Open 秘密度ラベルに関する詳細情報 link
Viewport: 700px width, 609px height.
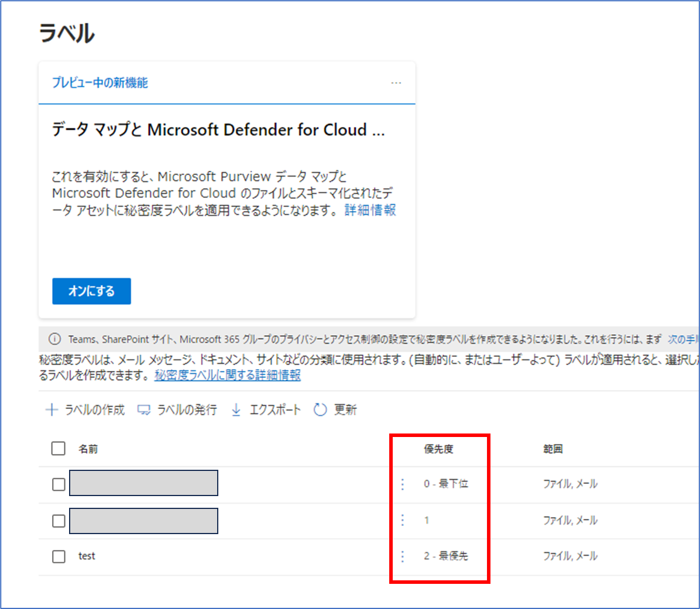tap(228, 375)
